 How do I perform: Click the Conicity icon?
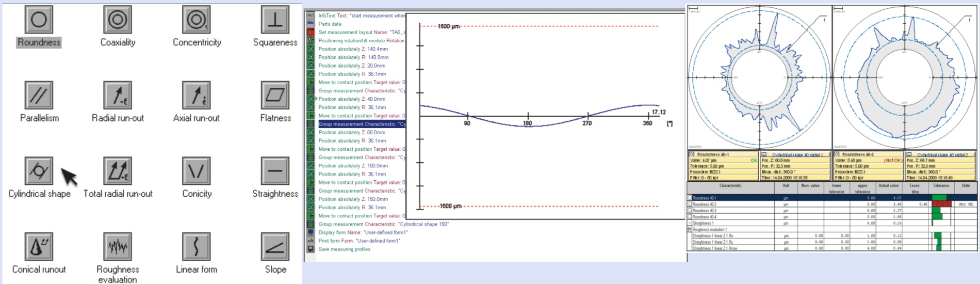(197, 171)
